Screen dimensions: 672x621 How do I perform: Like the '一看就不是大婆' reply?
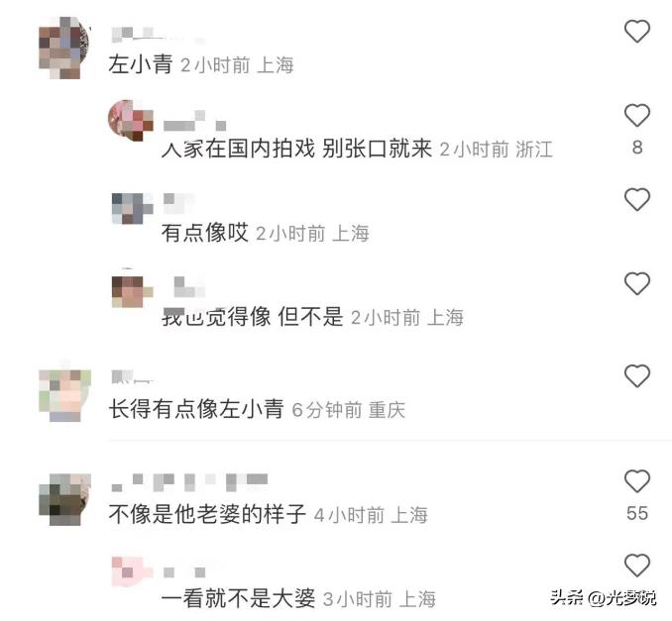tap(637, 565)
